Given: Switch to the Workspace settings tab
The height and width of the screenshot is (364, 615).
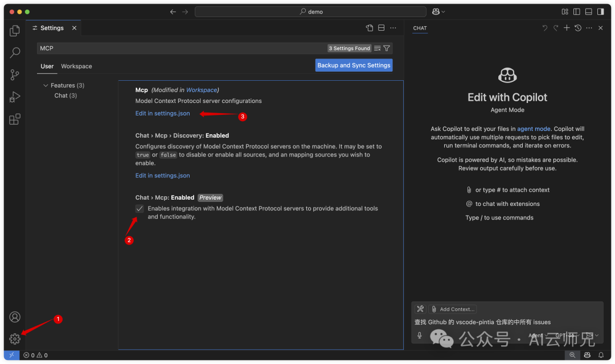Looking at the screenshot, I should pyautogui.click(x=76, y=66).
